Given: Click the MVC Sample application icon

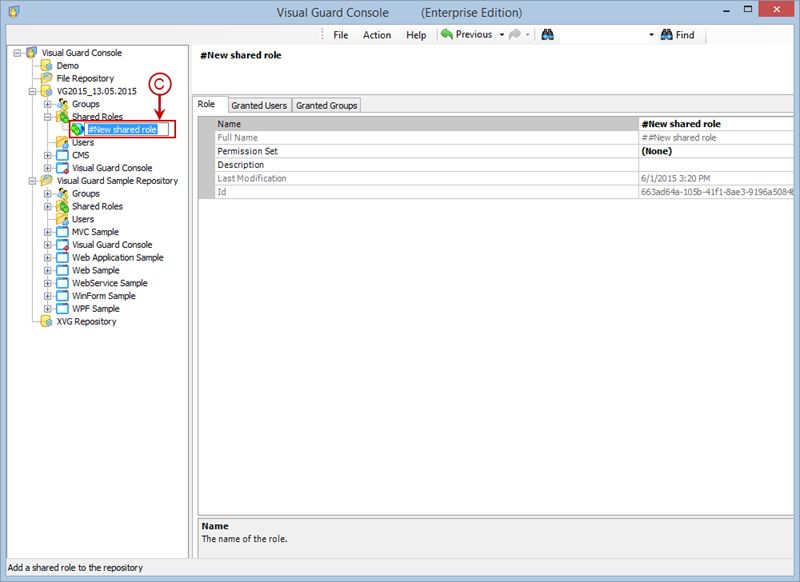Looking at the screenshot, I should point(62,232).
